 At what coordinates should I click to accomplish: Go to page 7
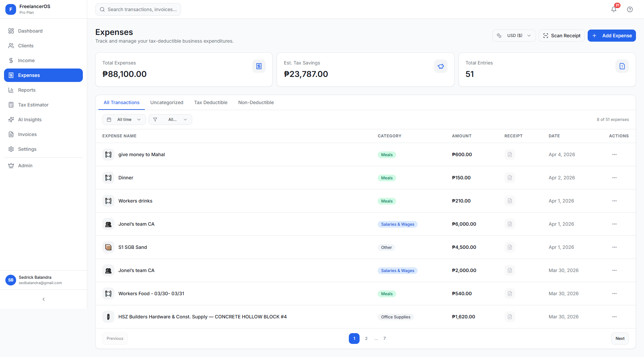(385, 339)
